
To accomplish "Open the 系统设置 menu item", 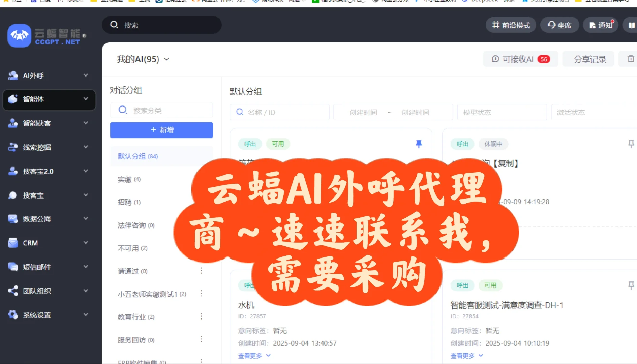I will 13,315.
